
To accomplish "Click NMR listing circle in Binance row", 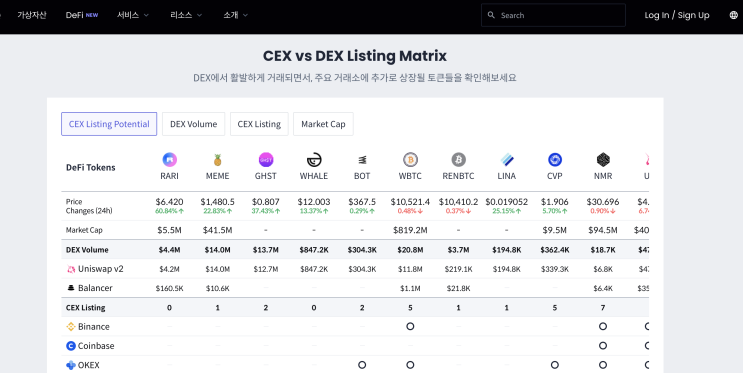I will click(603, 327).
